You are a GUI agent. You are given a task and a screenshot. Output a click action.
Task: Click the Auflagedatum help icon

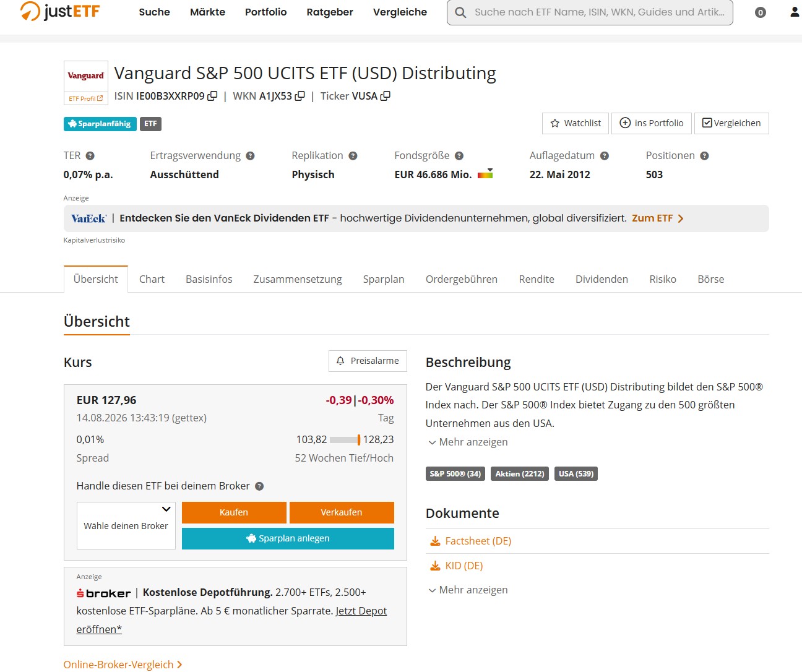click(x=605, y=156)
